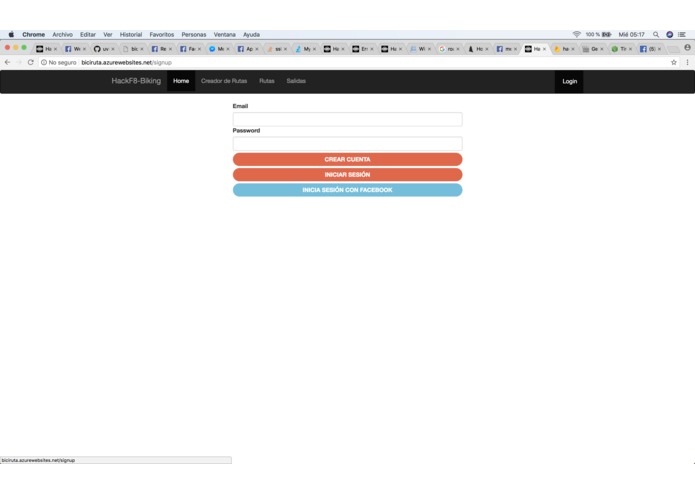Switch to the GitHub 'uv' tab
Screen dimensions: 695x494
coord(102,49)
